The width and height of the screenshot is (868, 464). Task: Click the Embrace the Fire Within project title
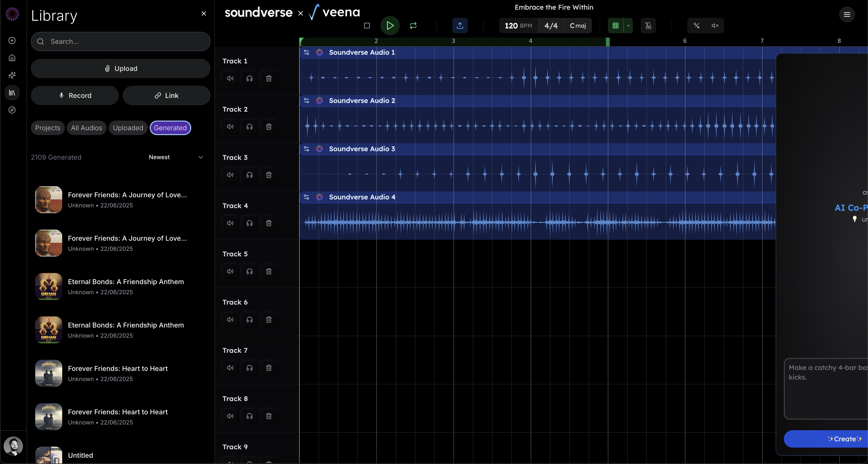click(x=554, y=7)
